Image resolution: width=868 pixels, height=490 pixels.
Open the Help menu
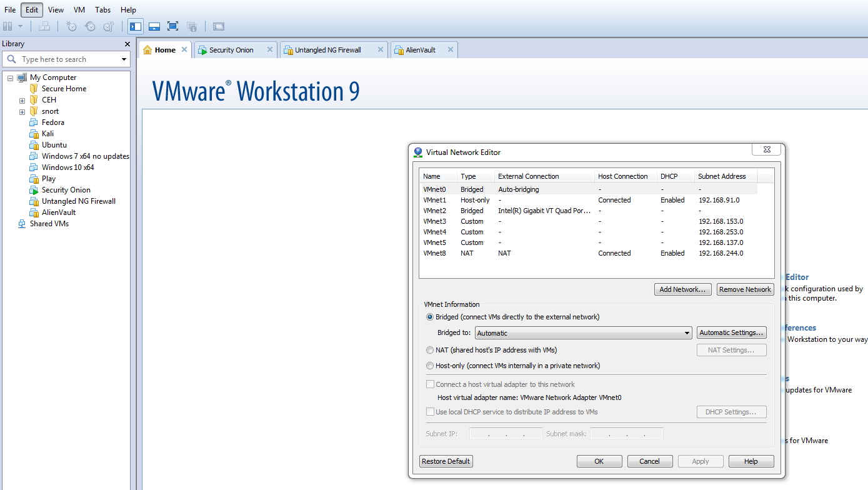pos(128,10)
